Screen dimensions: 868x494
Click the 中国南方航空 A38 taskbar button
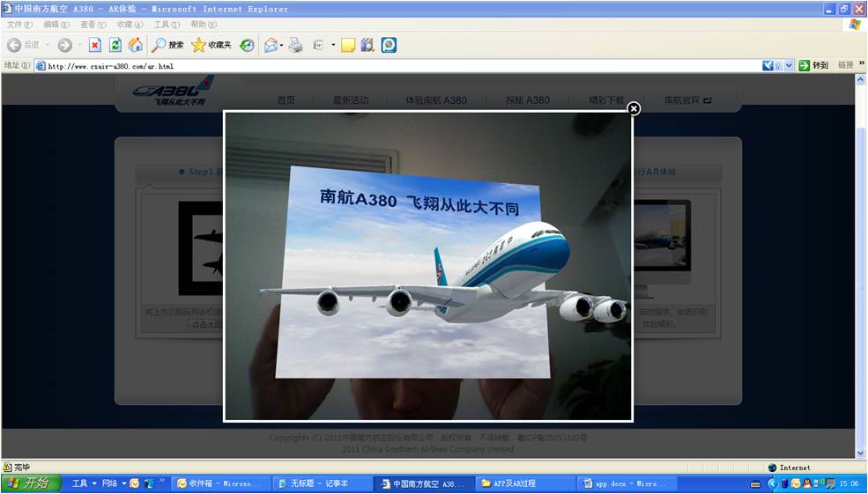tap(424, 483)
